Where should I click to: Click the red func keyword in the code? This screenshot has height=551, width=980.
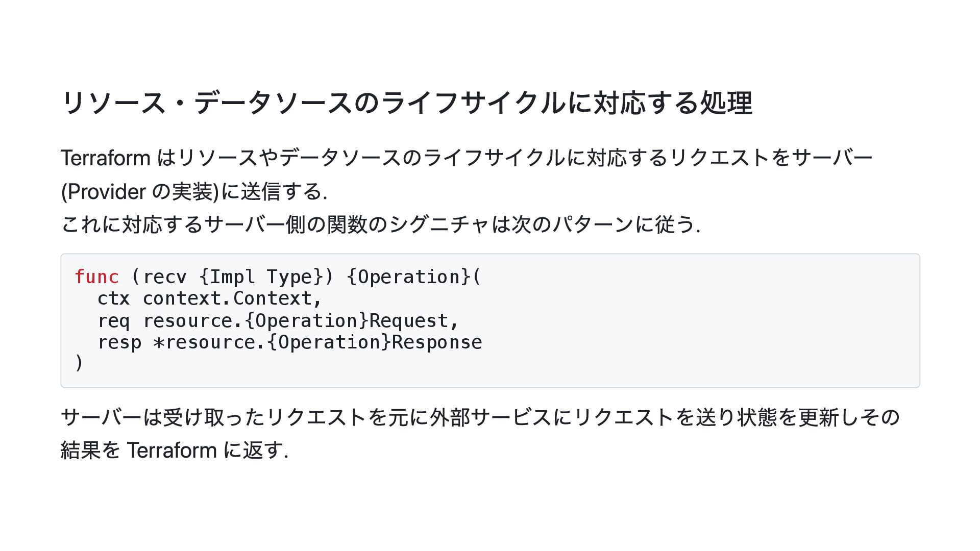pos(96,277)
